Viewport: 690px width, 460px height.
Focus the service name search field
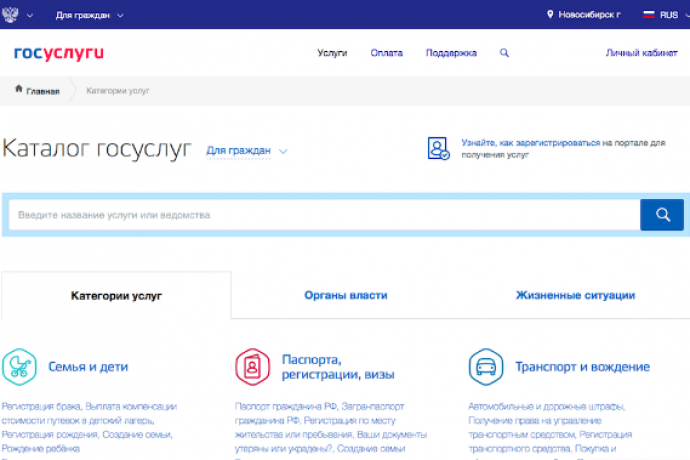point(320,215)
